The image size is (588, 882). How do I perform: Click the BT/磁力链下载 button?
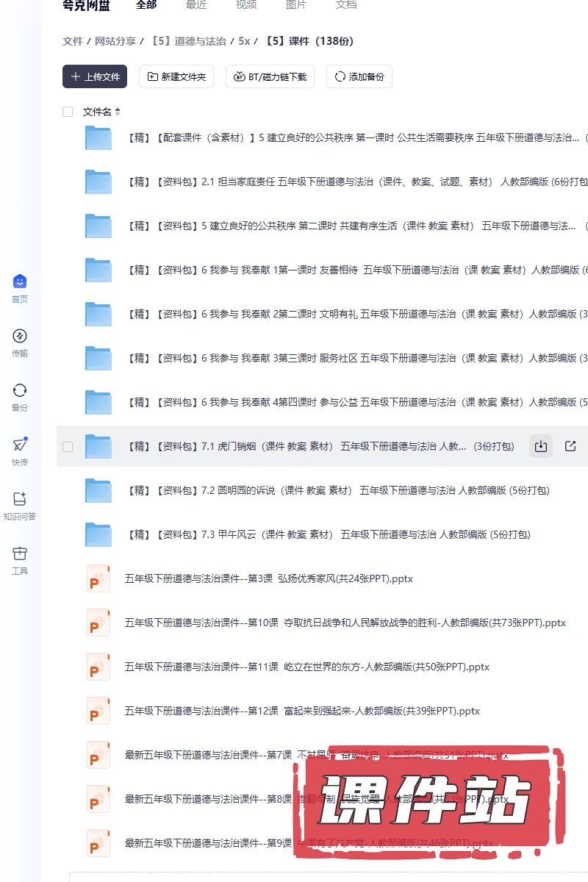[x=270, y=76]
